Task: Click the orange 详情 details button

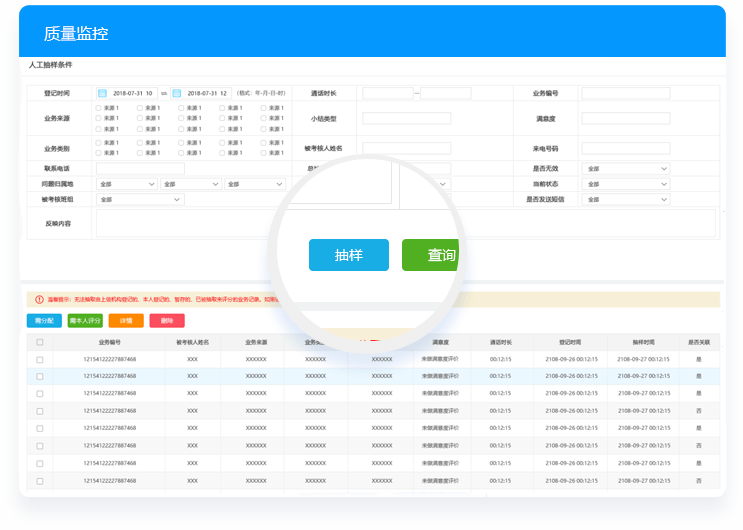Action: pyautogui.click(x=126, y=321)
